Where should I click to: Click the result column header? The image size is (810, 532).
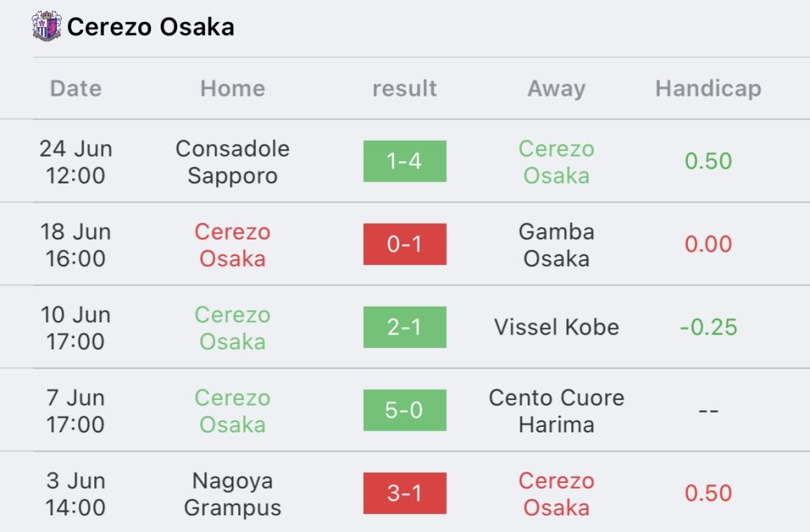click(x=404, y=89)
